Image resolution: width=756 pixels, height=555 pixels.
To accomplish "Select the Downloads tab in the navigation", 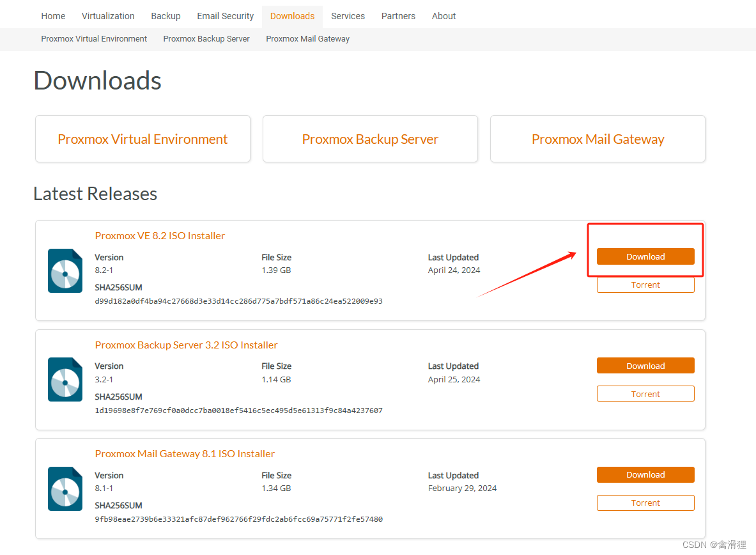I will pyautogui.click(x=292, y=16).
